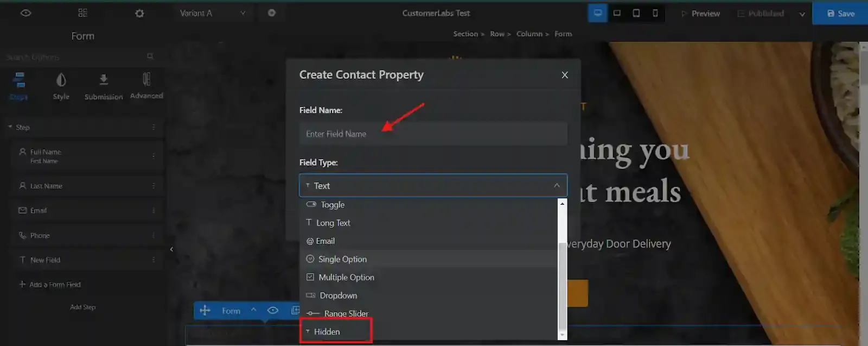Click the Column breadcrumb
The width and height of the screenshot is (868, 346).
pos(529,34)
